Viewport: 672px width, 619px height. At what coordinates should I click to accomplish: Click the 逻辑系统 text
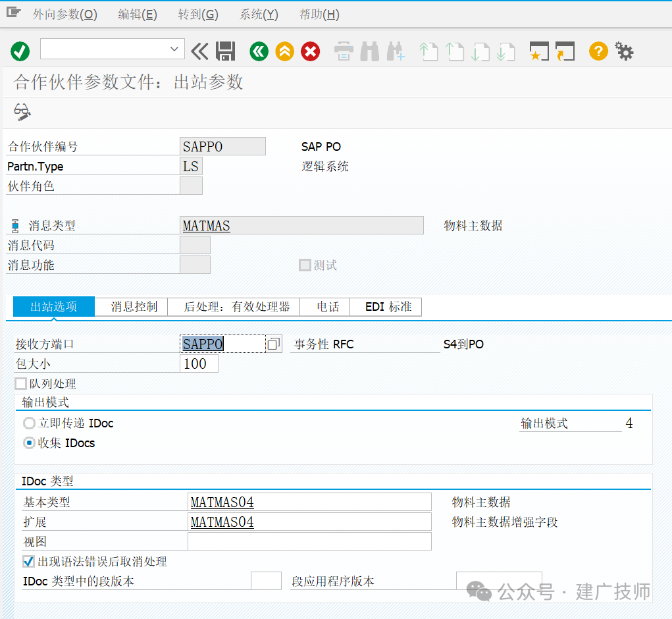[x=325, y=167]
